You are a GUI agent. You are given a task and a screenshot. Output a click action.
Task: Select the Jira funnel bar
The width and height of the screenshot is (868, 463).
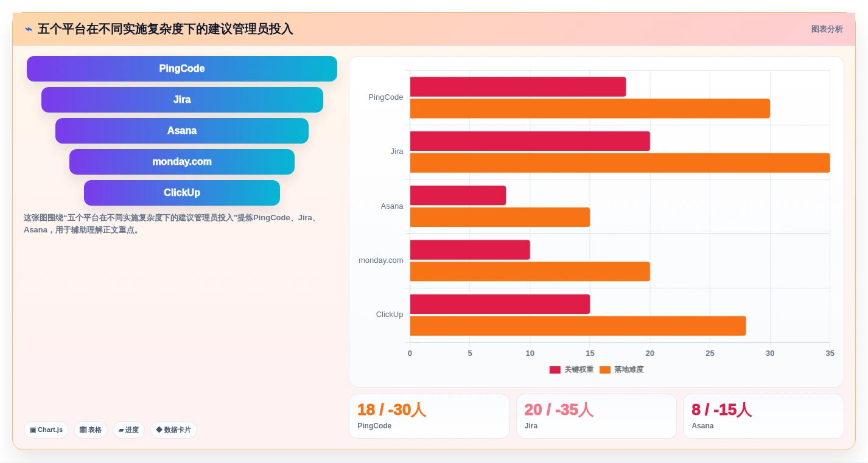(x=182, y=100)
